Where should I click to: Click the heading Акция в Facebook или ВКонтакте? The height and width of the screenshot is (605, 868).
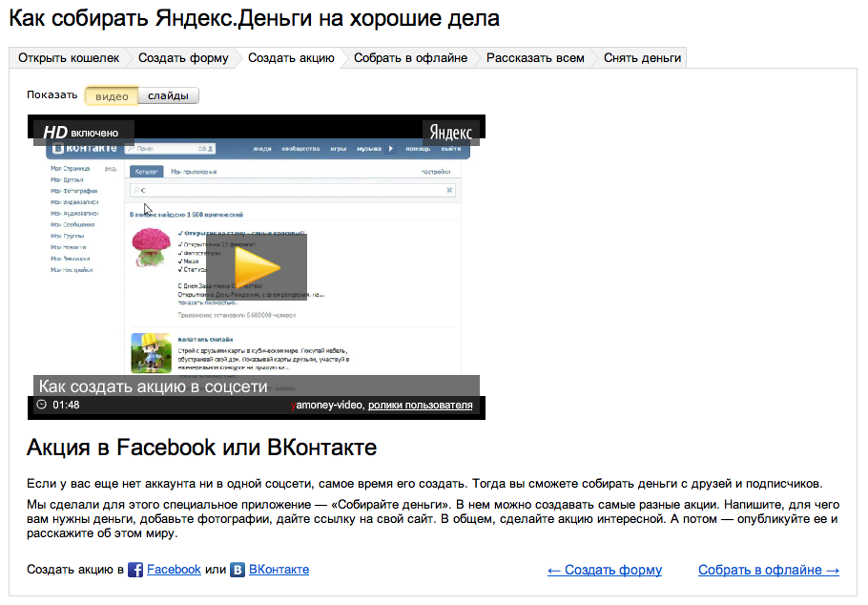pos(201,448)
